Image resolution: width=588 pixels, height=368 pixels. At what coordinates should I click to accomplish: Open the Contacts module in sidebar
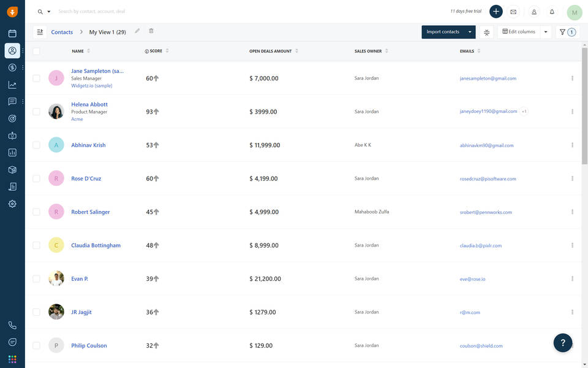(12, 50)
